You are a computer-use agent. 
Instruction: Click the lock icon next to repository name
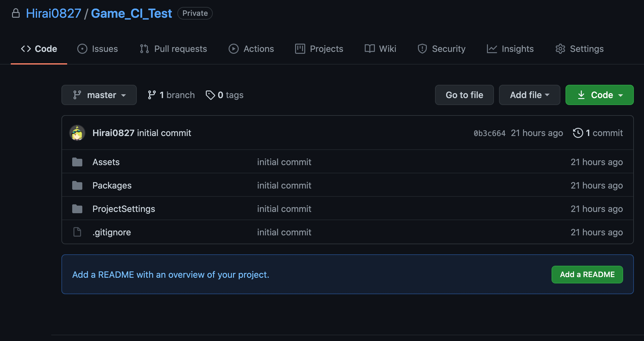click(16, 13)
